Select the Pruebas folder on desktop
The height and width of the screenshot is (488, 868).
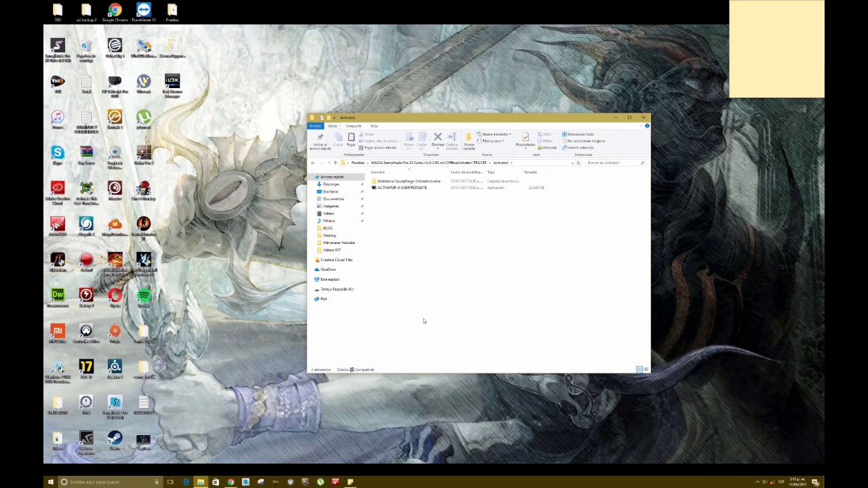(x=172, y=12)
